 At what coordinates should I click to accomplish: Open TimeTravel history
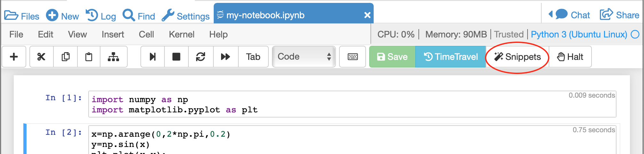click(x=450, y=57)
